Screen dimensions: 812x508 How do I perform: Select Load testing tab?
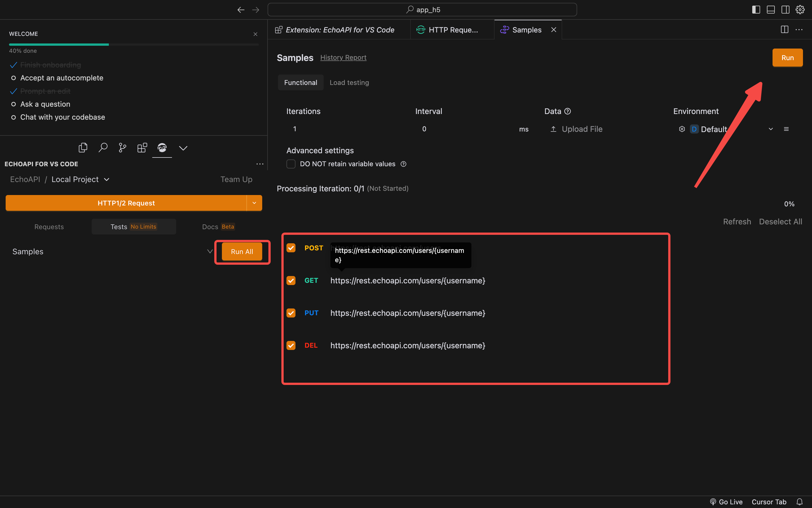tap(349, 82)
